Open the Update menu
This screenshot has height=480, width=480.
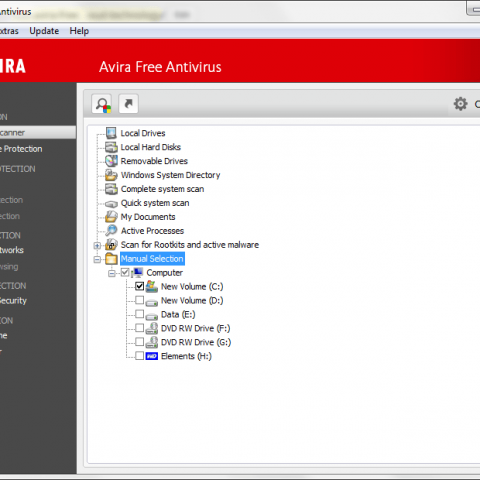point(44,31)
